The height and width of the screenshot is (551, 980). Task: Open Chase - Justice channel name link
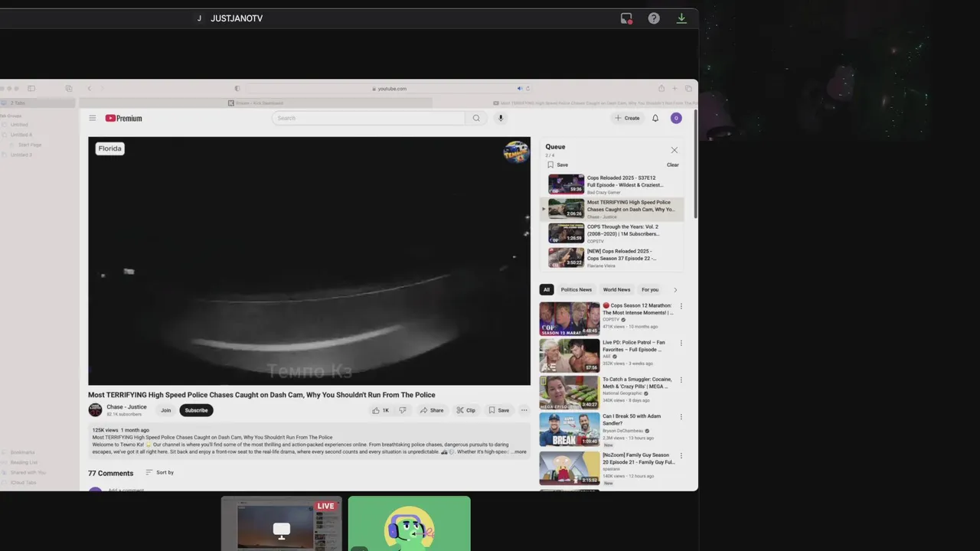tap(126, 407)
